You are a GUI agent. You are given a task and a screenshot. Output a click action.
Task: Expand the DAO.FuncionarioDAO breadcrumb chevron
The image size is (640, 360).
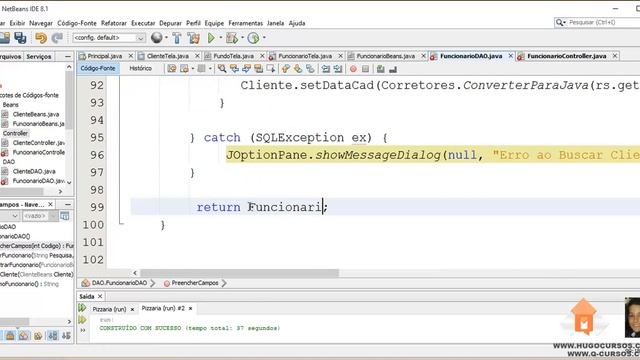(x=153, y=283)
